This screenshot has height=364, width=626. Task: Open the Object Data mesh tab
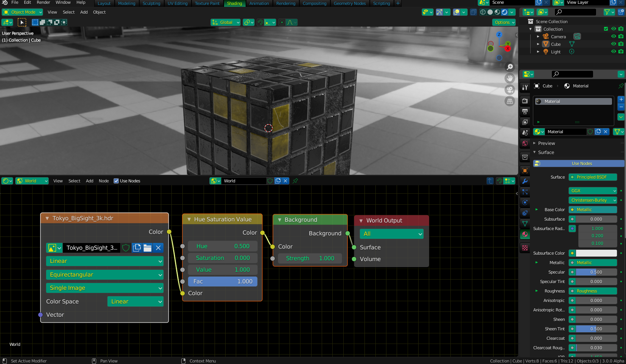click(x=525, y=224)
